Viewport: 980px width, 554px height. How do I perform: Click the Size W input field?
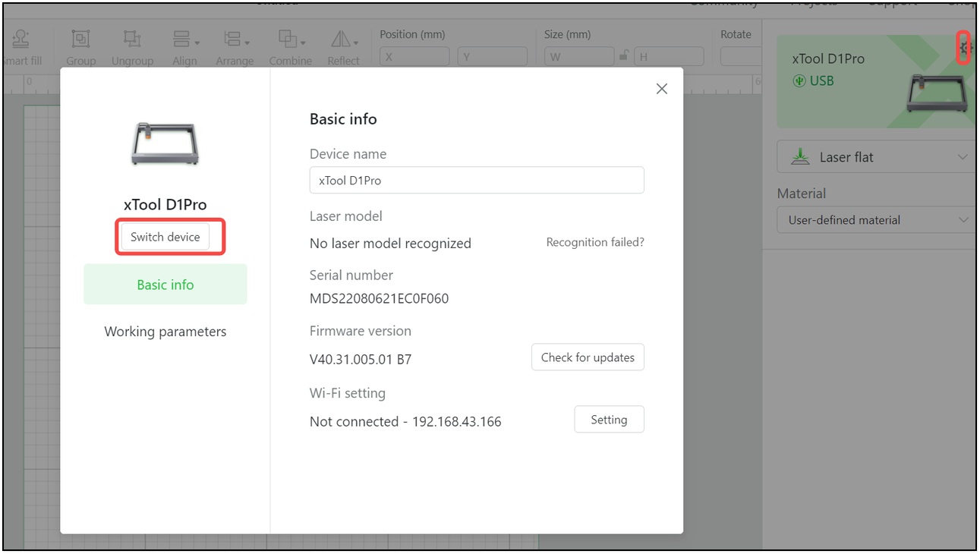579,56
